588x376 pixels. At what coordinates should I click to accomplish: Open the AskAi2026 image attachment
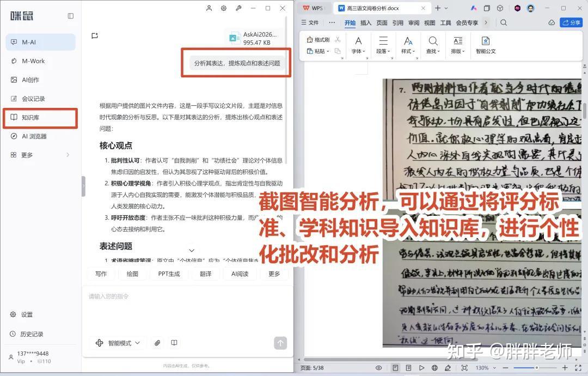254,38
